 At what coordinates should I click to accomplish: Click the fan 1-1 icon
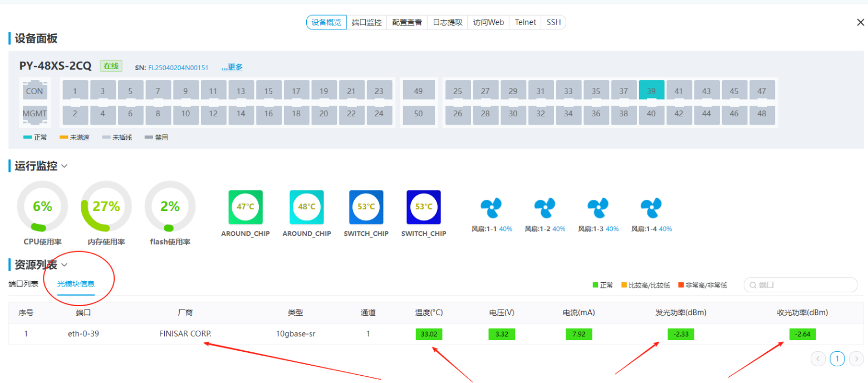pyautogui.click(x=491, y=208)
